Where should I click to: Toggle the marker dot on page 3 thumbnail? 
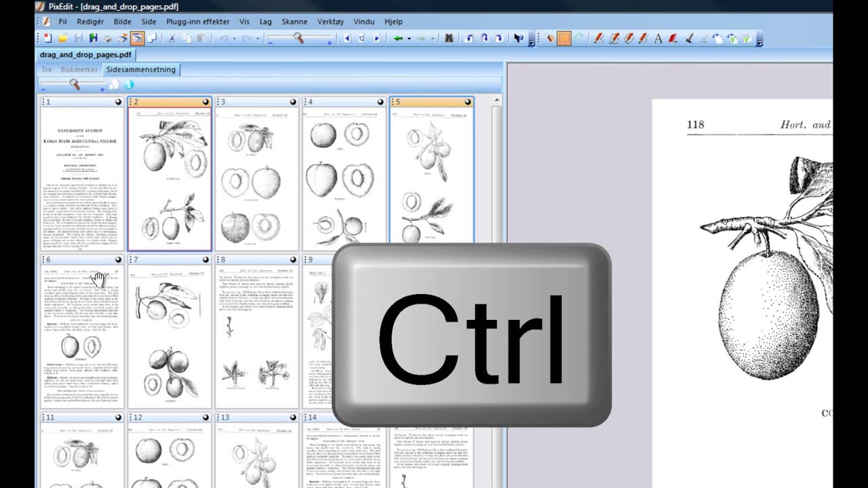(x=293, y=102)
